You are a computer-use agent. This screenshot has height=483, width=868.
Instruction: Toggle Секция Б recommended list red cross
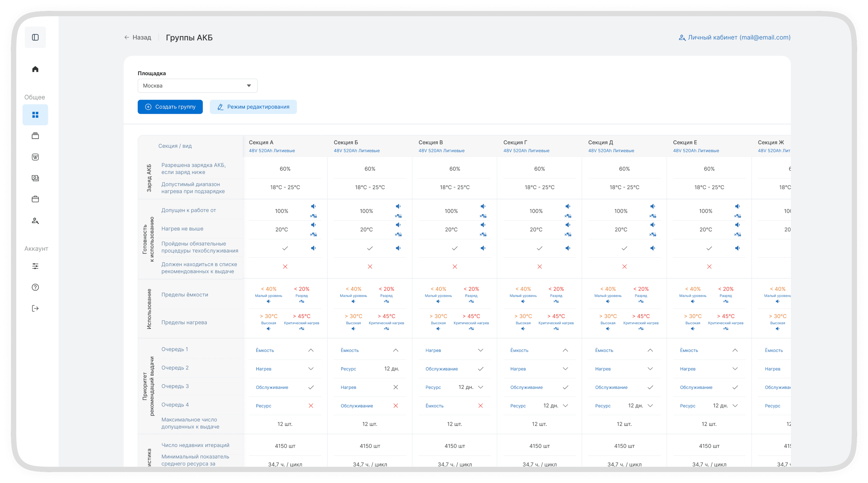point(370,267)
